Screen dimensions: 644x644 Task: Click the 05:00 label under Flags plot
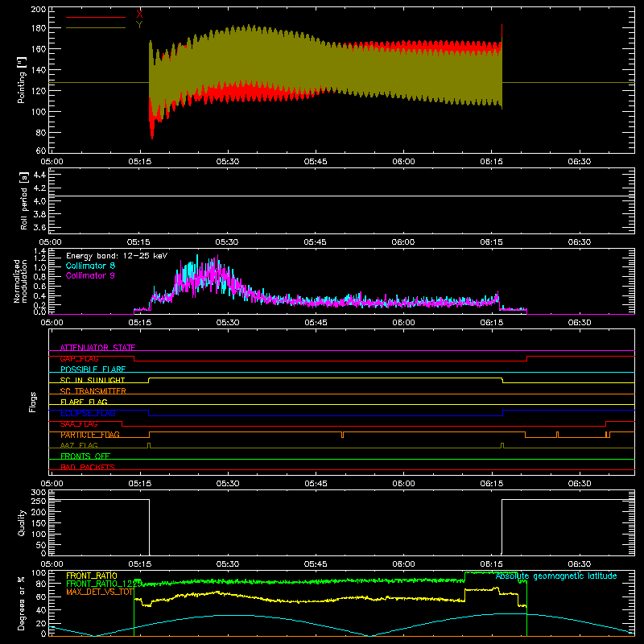click(x=52, y=484)
